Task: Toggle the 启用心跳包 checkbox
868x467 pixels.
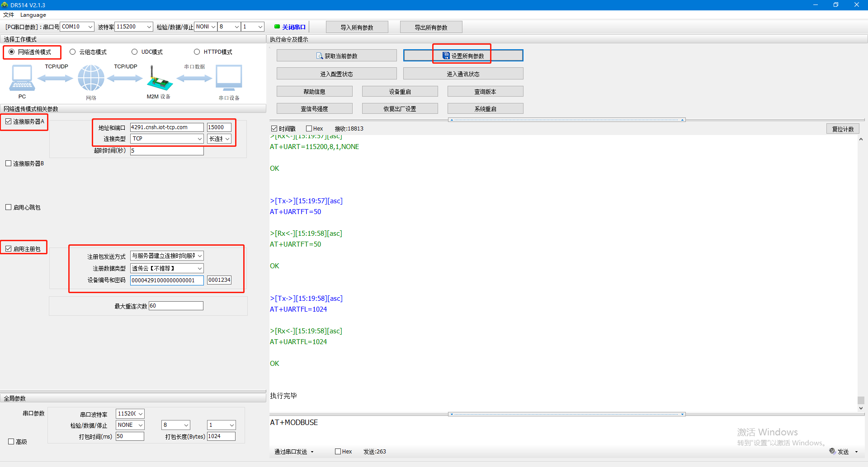Action: coord(9,207)
